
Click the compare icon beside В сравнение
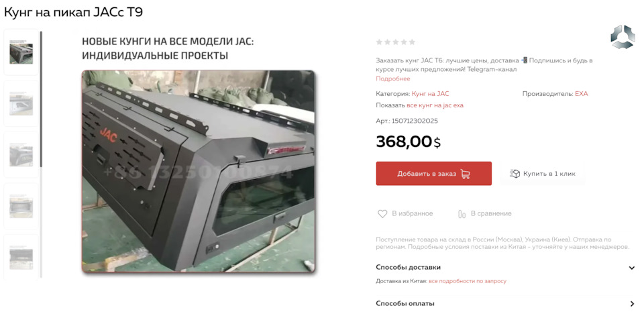point(462,213)
